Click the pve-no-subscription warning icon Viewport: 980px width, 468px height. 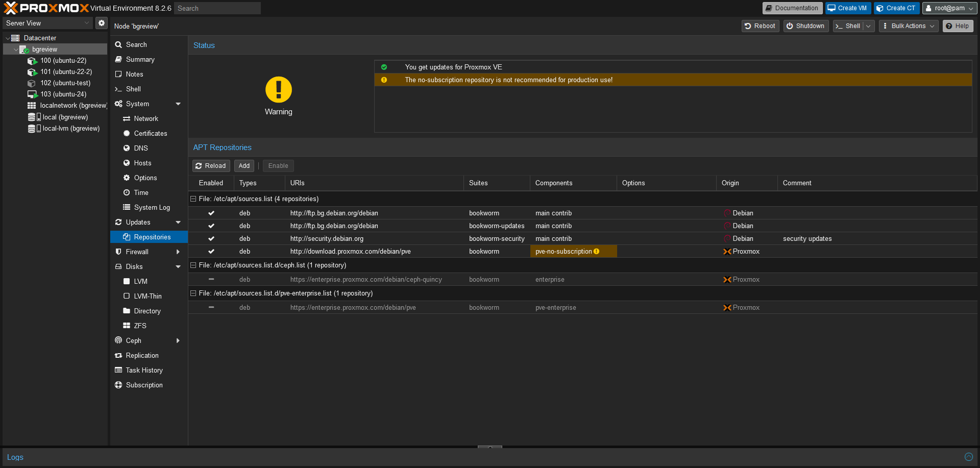click(x=596, y=252)
